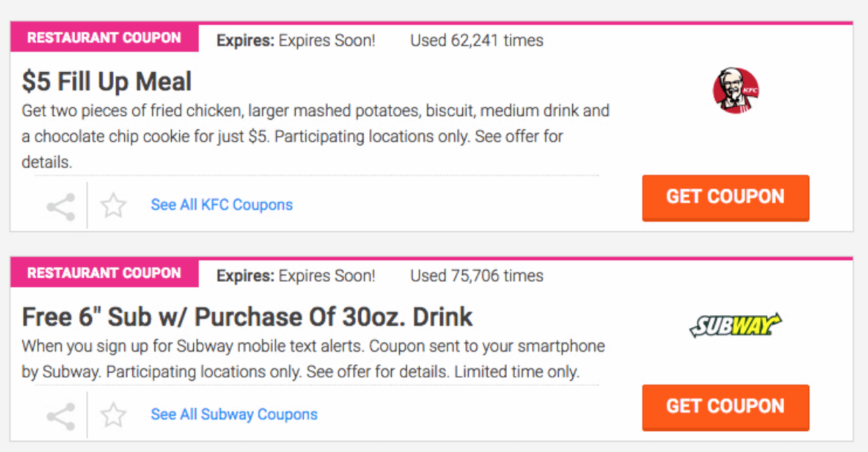
Task: Get the Subway free 6" sub coupon
Action: tap(726, 407)
